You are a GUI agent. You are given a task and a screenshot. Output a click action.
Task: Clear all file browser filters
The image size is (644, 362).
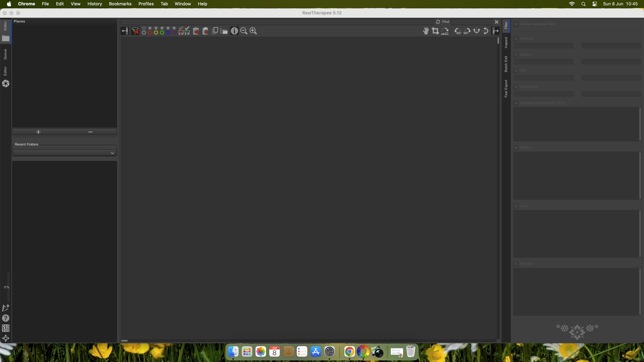click(135, 31)
